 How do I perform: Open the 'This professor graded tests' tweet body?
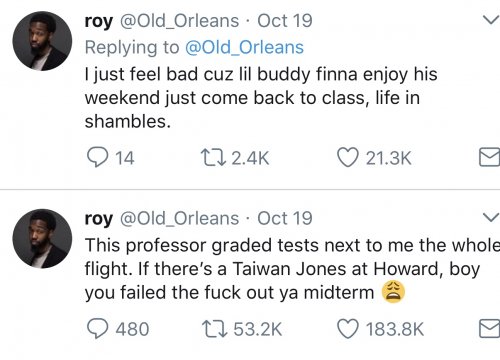[292, 269]
